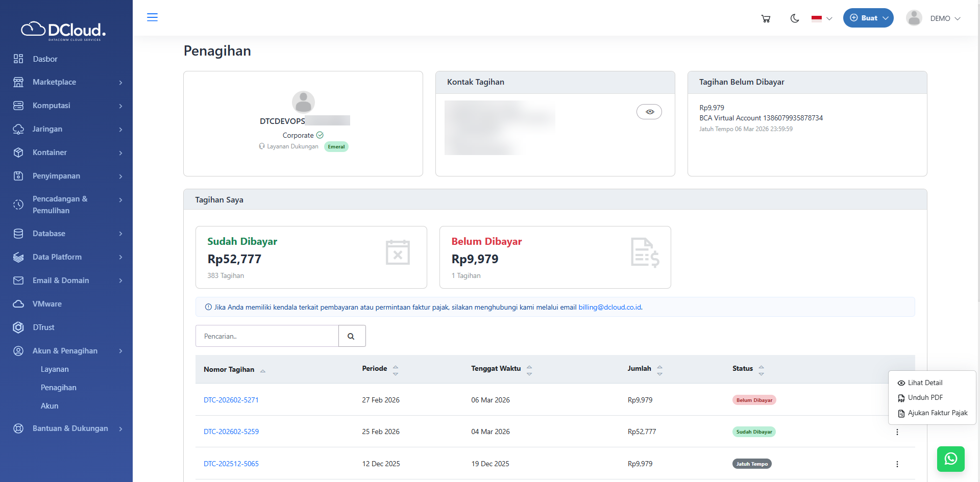
Task: Click the Pencarian search input field
Action: [x=266, y=336]
